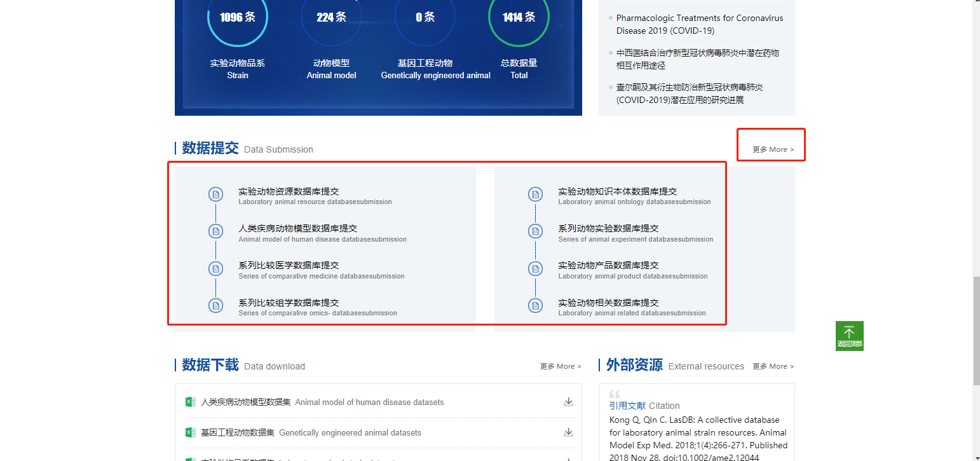Click the green 返回顶部 back-to-top button
This screenshot has height=461, width=980.
(849, 335)
